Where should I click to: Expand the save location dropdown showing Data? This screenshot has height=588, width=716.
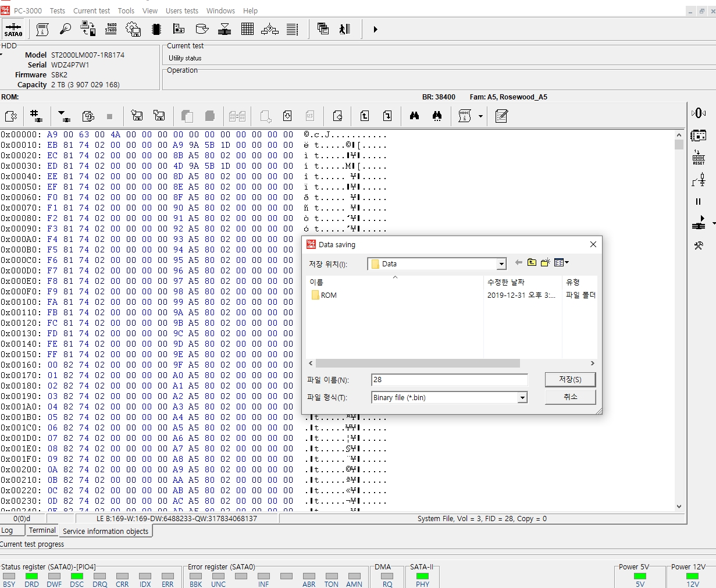click(x=501, y=264)
